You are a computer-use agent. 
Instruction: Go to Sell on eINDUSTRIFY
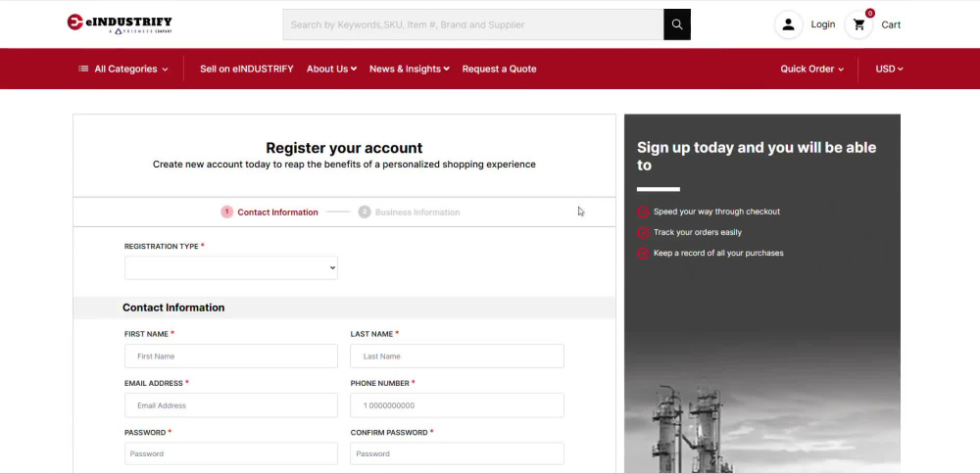point(246,69)
